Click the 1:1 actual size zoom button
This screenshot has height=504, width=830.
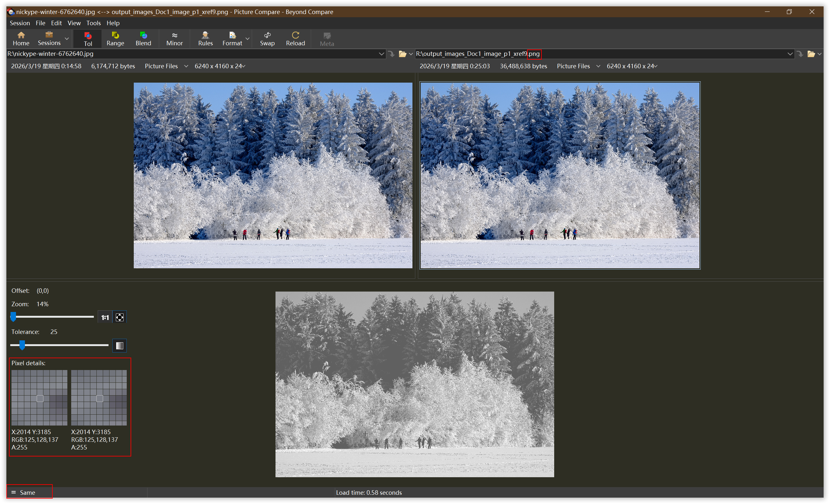click(105, 317)
